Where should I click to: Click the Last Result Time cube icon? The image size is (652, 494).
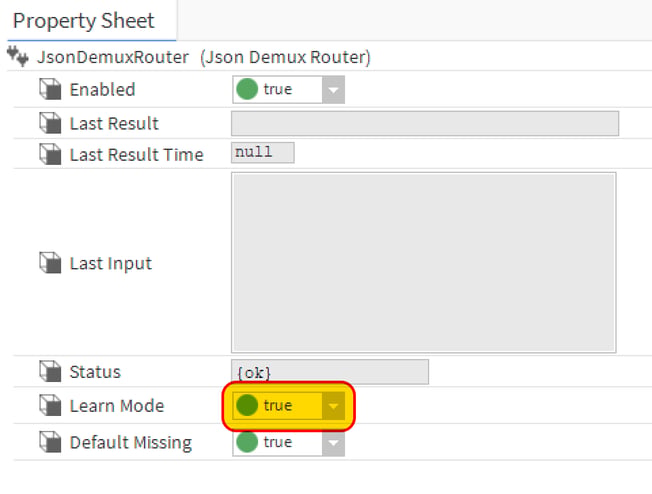(x=50, y=154)
